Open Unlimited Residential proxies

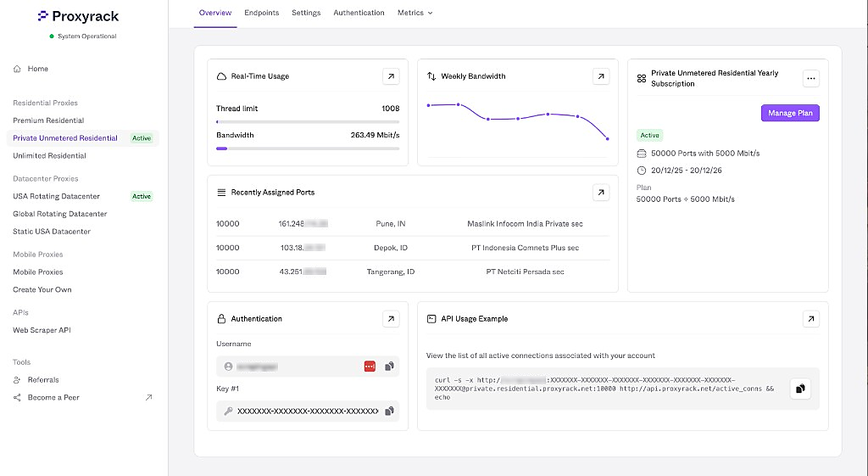pos(50,156)
